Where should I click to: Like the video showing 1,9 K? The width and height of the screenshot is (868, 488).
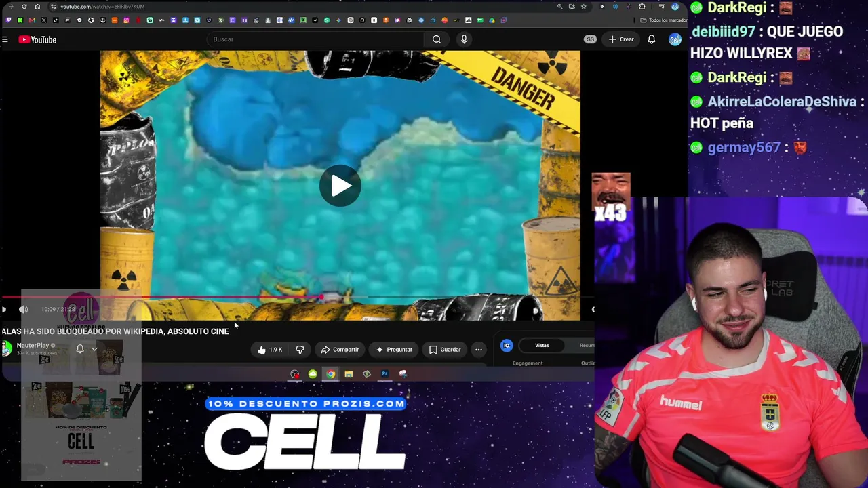click(269, 350)
